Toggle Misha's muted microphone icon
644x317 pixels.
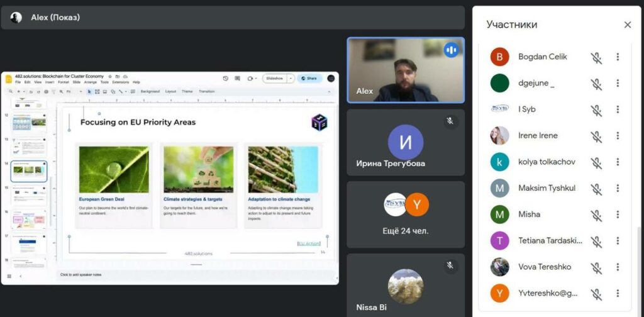click(596, 216)
